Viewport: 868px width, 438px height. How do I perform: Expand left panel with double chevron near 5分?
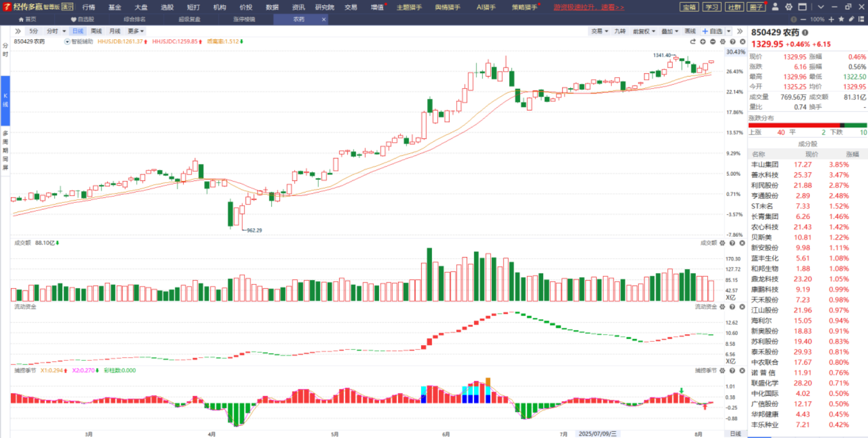click(18, 31)
